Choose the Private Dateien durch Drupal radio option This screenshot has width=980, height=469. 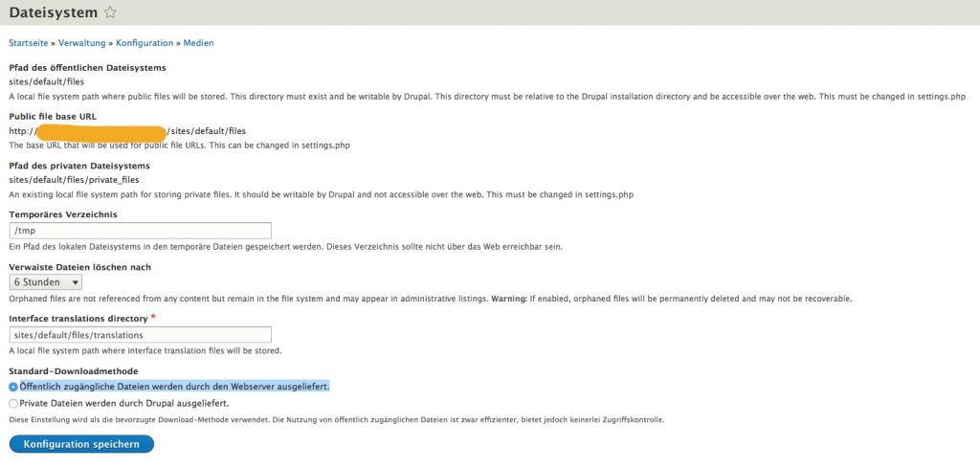(13, 404)
